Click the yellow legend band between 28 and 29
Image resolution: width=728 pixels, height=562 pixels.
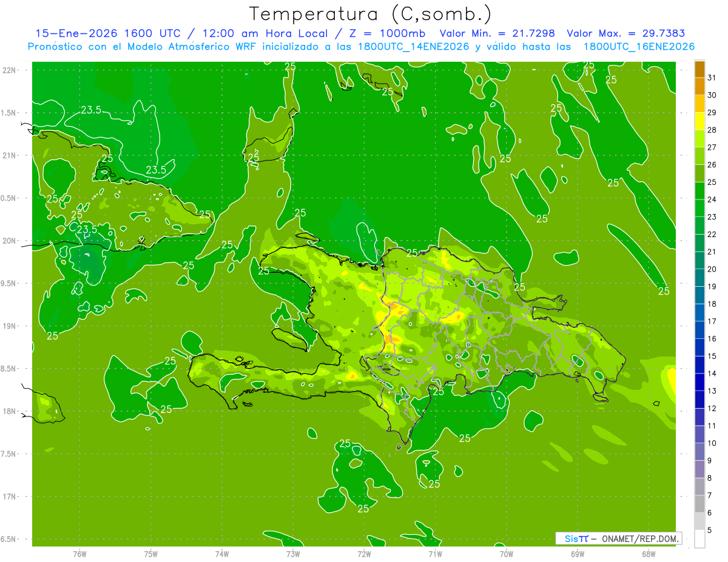tap(699, 121)
